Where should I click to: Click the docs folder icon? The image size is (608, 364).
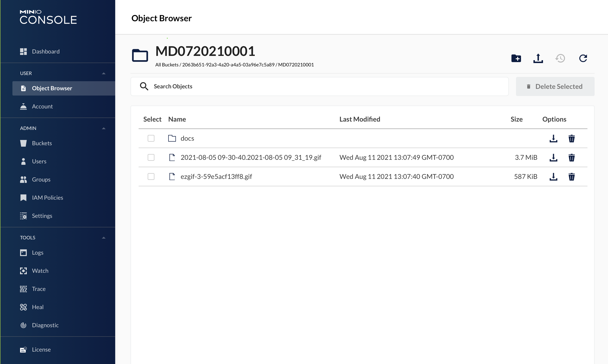pyautogui.click(x=172, y=138)
